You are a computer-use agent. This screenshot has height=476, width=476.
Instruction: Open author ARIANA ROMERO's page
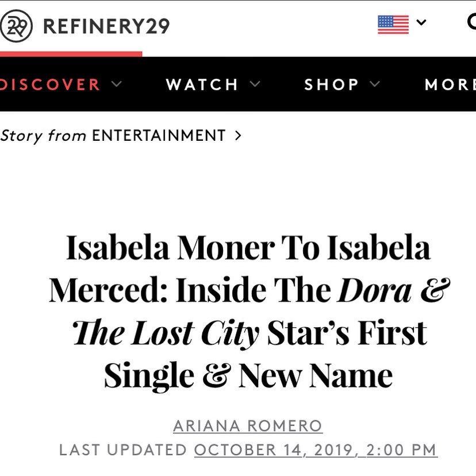click(x=248, y=426)
